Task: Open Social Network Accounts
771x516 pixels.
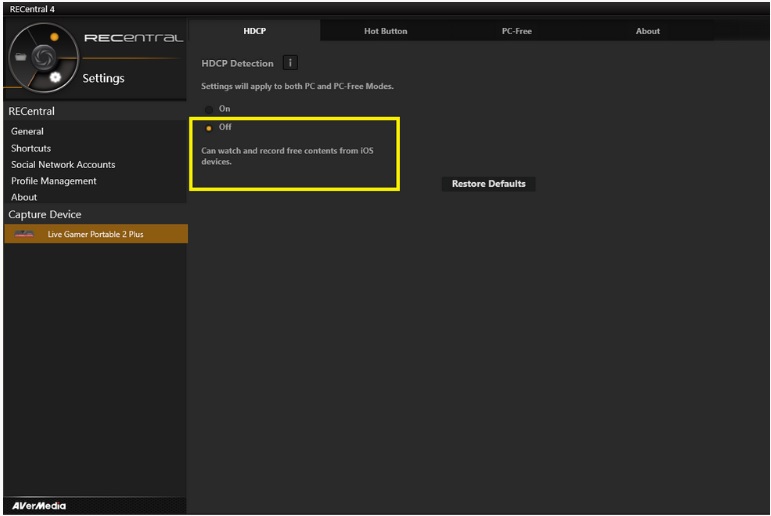Action: pyautogui.click(x=63, y=164)
